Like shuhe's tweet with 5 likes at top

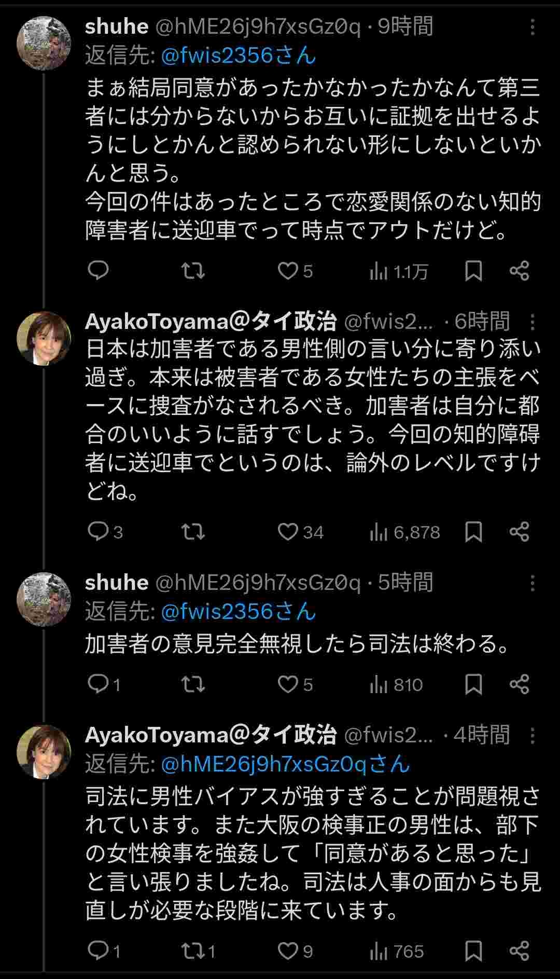(x=288, y=271)
